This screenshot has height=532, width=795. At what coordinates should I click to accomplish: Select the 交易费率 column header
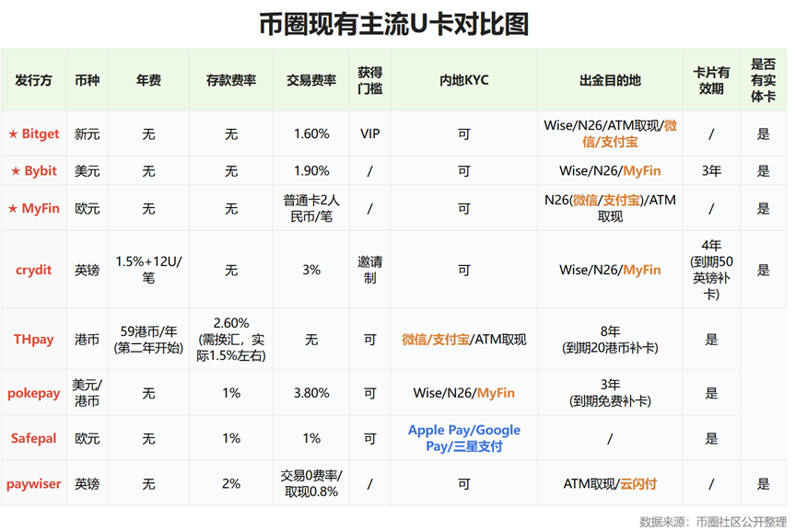[311, 80]
